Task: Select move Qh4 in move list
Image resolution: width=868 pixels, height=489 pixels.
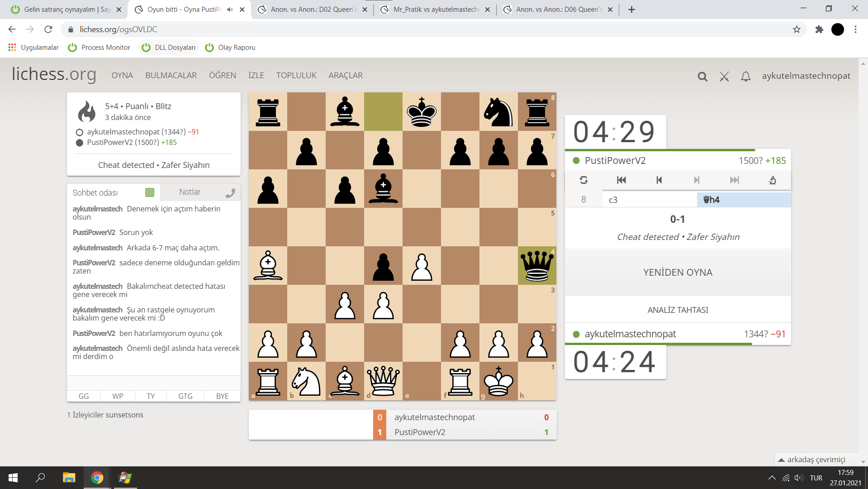Action: (x=744, y=200)
